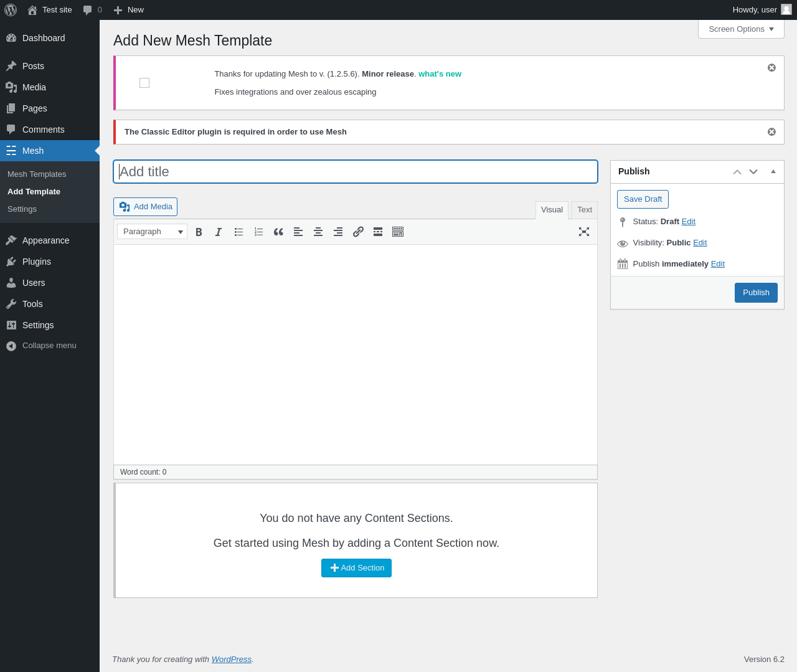Screen dimensions: 797x672
Task: Switch to the Text editor tab
Action: [584, 210]
